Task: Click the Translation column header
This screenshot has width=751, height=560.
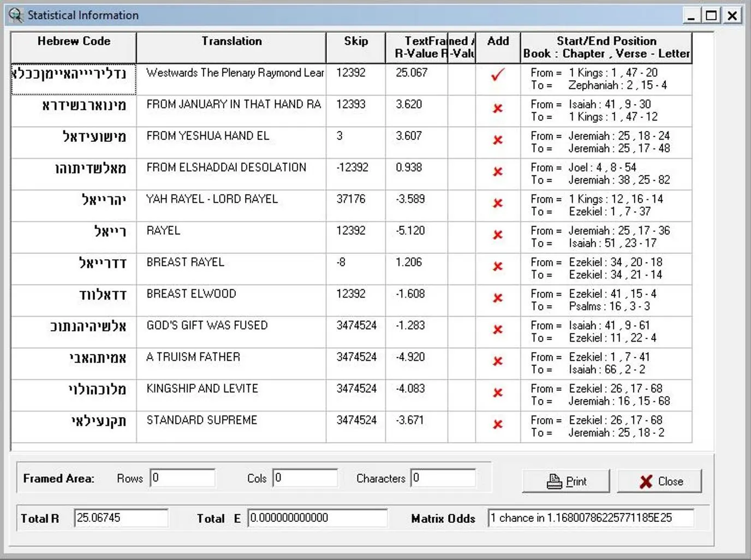Action: point(231,47)
